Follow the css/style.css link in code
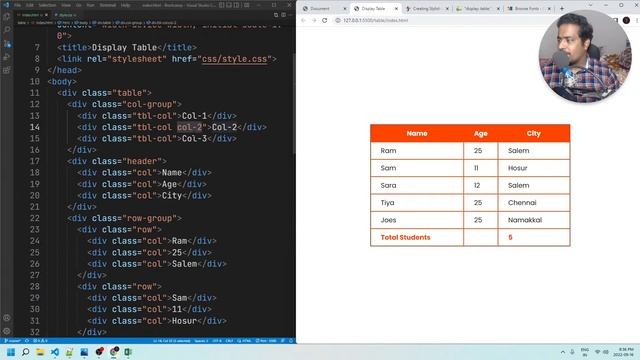Viewport: 640px width, 360px height. click(x=234, y=59)
